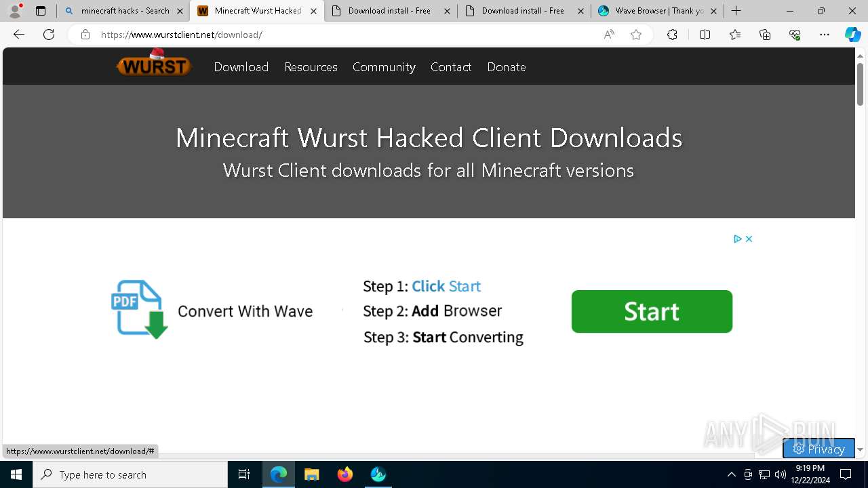Open Microsoft Edge from taskbar
Image resolution: width=868 pixels, height=488 pixels.
[x=279, y=474]
